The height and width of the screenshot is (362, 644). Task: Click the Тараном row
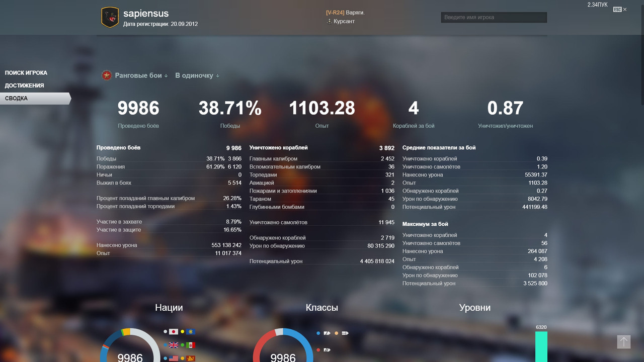click(x=322, y=199)
